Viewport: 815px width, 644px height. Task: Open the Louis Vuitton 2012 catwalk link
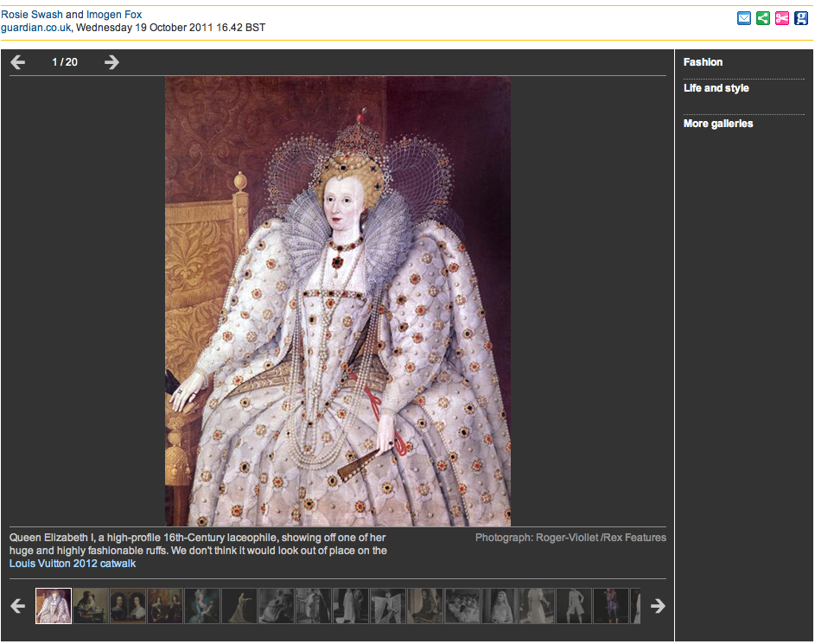[73, 564]
